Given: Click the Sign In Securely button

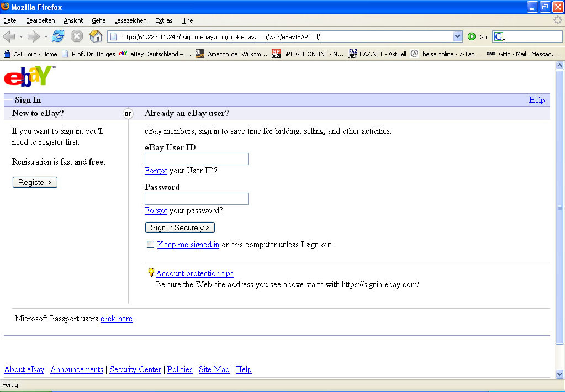Looking at the screenshot, I should [x=180, y=227].
